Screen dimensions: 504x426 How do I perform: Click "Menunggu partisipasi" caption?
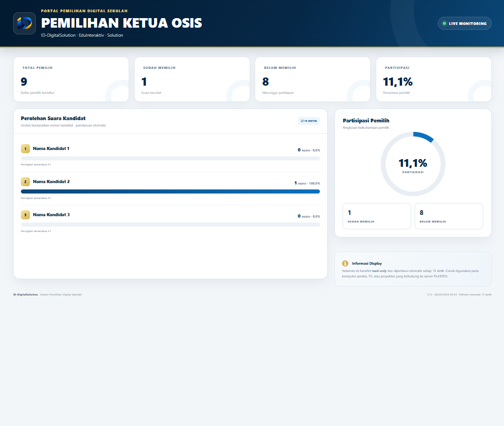pyautogui.click(x=278, y=92)
